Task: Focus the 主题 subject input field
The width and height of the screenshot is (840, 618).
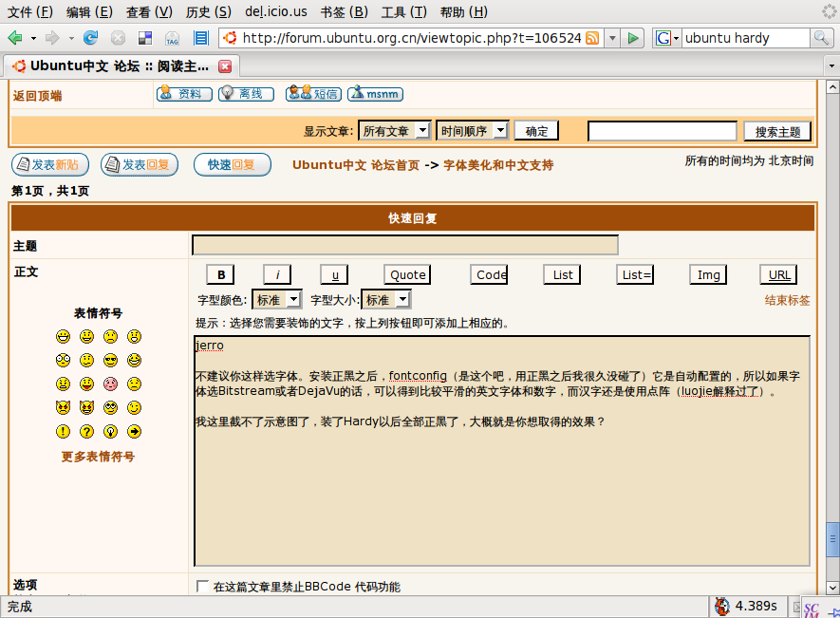Action: pyautogui.click(x=405, y=245)
